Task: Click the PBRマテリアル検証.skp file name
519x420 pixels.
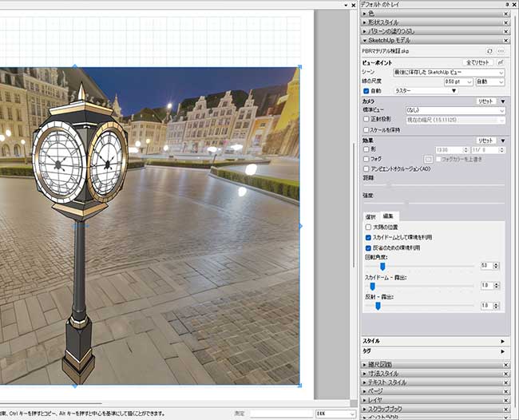Action: [386, 51]
